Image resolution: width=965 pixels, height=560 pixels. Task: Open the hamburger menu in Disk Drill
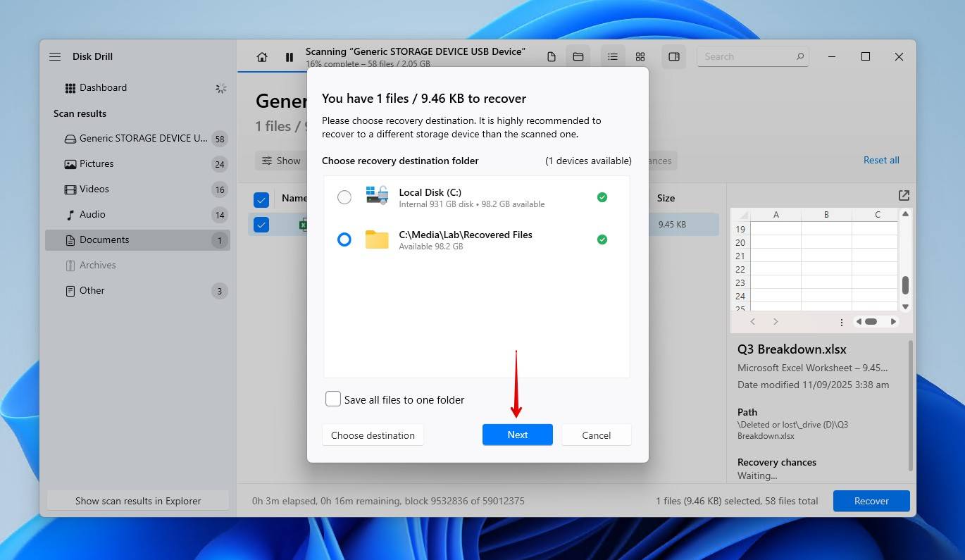point(55,56)
